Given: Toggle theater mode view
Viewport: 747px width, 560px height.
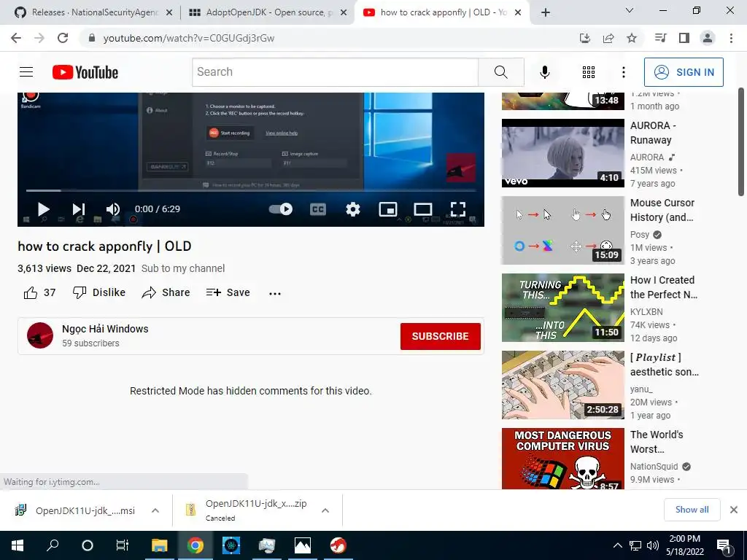Looking at the screenshot, I should coord(423,209).
